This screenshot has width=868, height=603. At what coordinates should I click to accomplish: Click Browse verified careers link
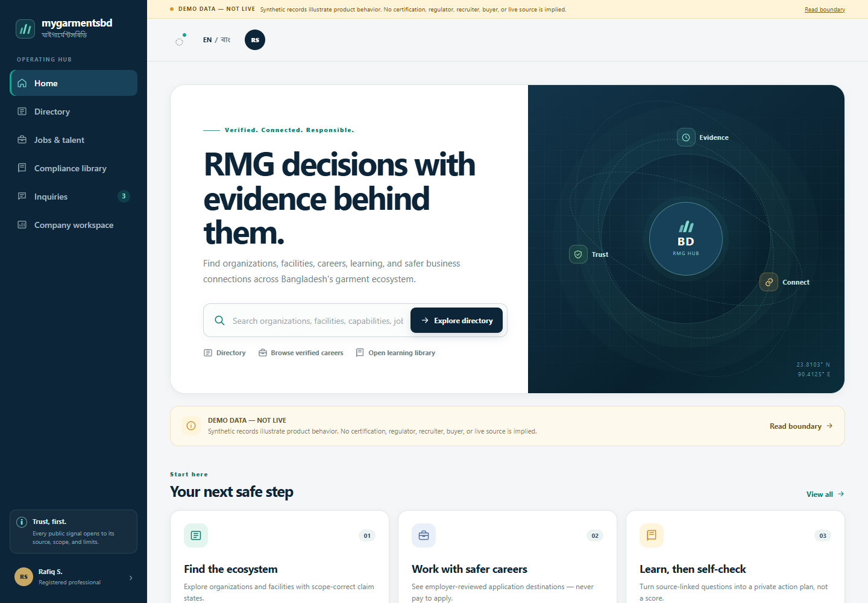pyautogui.click(x=301, y=353)
